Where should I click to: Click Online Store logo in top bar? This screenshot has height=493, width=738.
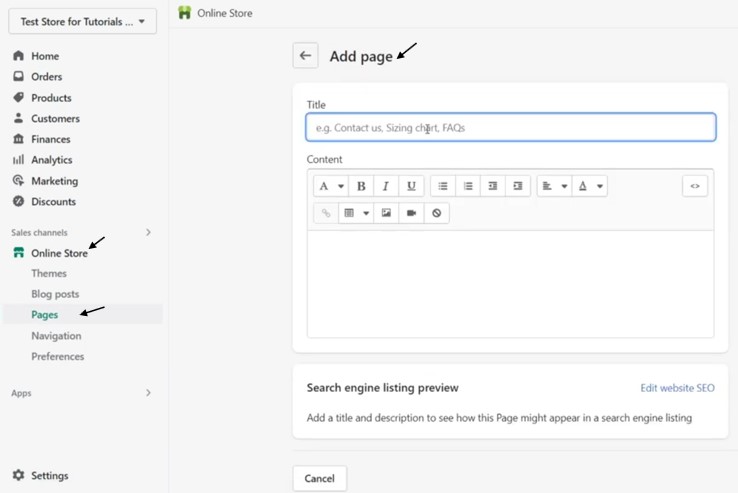184,13
